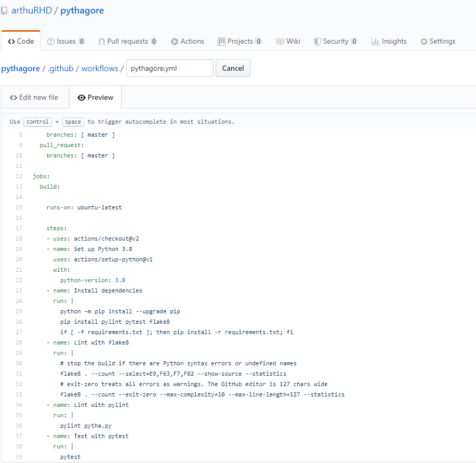Place cursor on the runs-on: ubuntu-latest line

pyautogui.click(x=84, y=207)
